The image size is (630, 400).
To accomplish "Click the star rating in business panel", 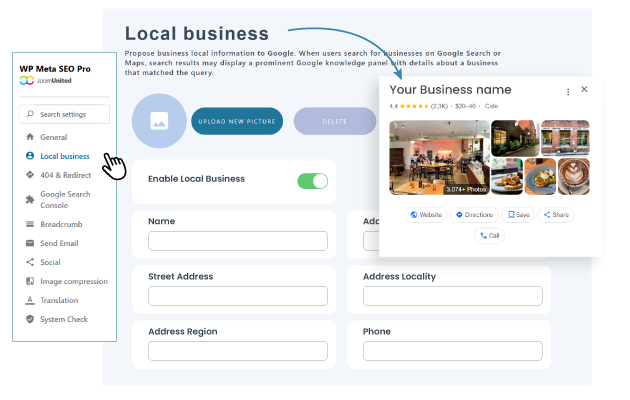I will [414, 106].
